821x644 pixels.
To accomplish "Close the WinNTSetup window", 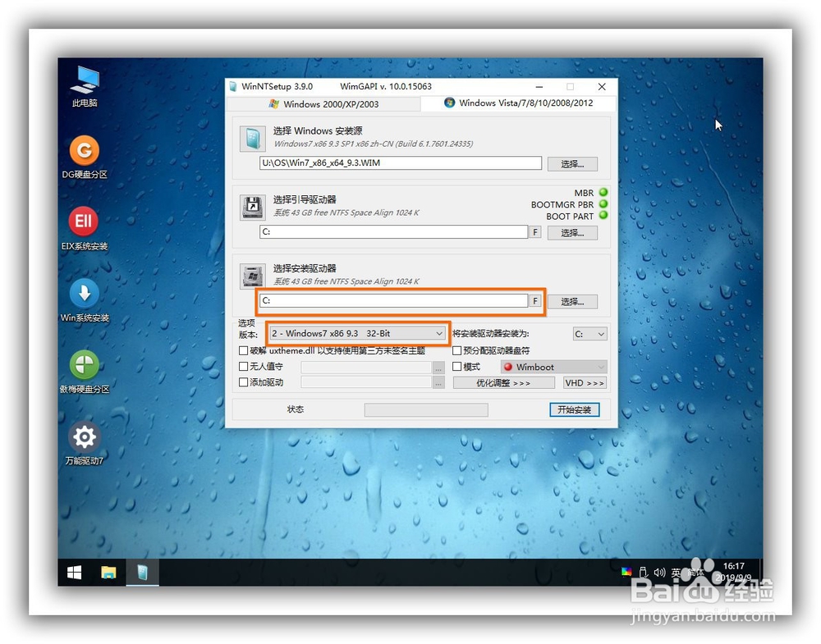I will pos(602,87).
